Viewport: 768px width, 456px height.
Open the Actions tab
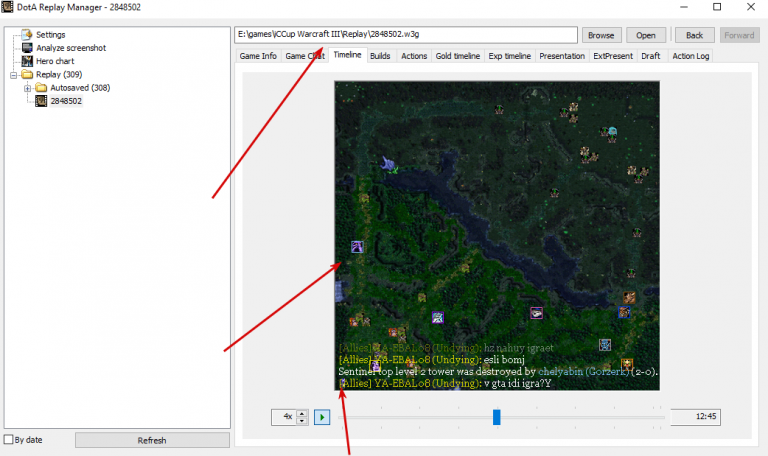[414, 56]
